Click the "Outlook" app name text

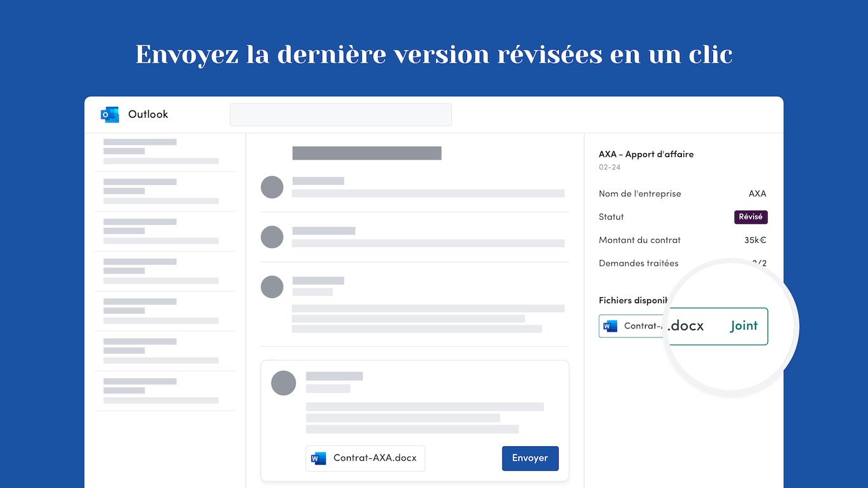click(x=148, y=114)
